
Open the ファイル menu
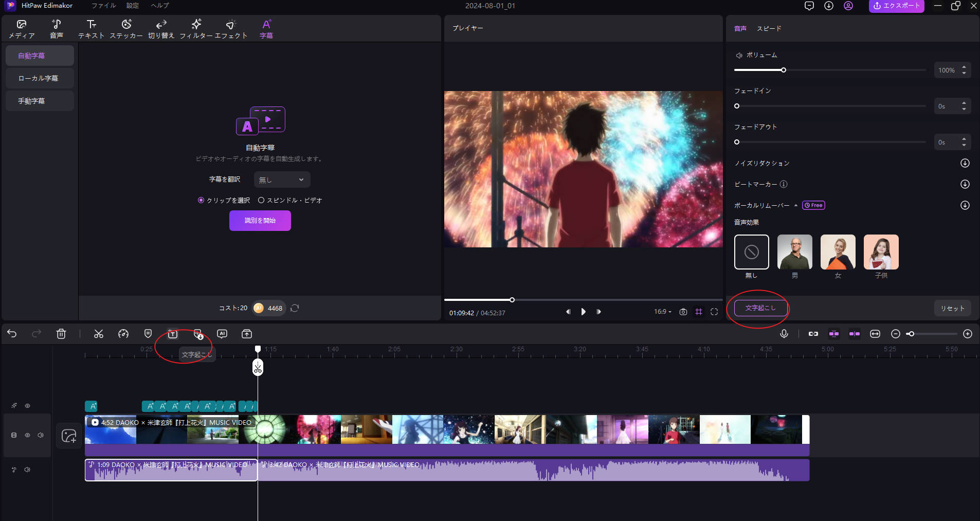104,6
